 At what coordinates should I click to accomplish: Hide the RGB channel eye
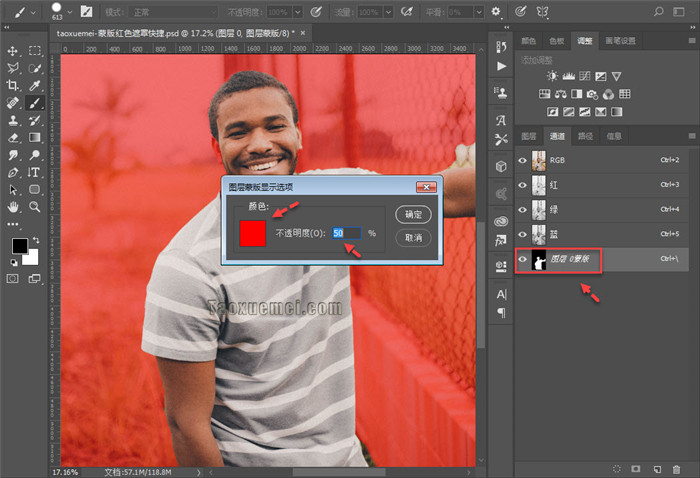click(x=522, y=160)
